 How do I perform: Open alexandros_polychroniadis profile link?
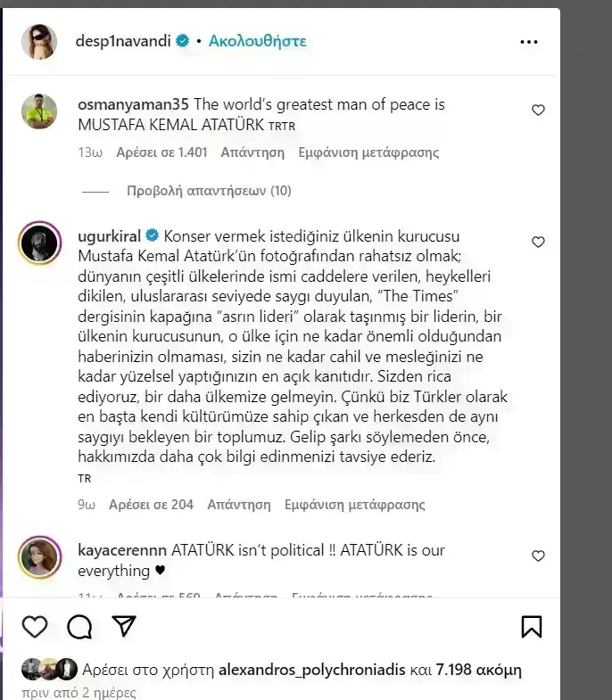pyautogui.click(x=312, y=670)
